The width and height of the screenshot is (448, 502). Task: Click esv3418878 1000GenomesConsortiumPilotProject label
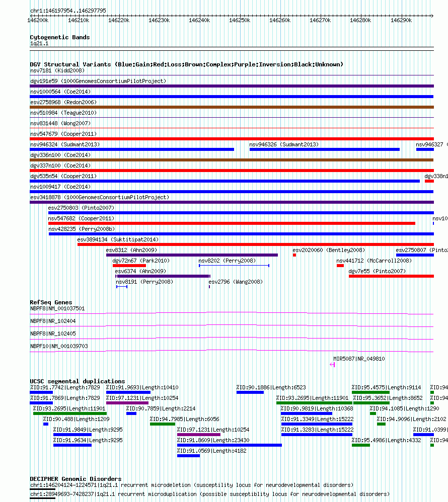100,197
